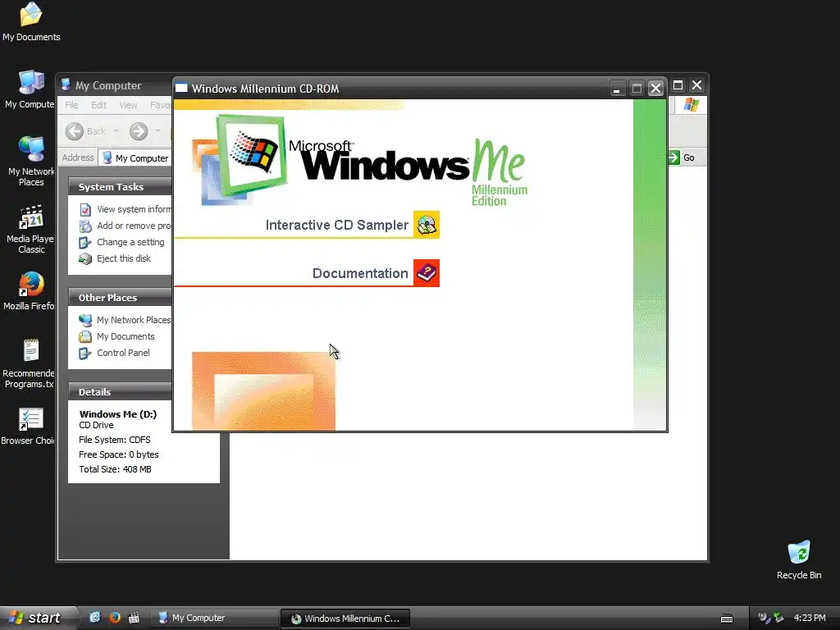Minimize the Windows Millennium CD-ROM window
Screen dimensions: 840x630
[x=617, y=89]
